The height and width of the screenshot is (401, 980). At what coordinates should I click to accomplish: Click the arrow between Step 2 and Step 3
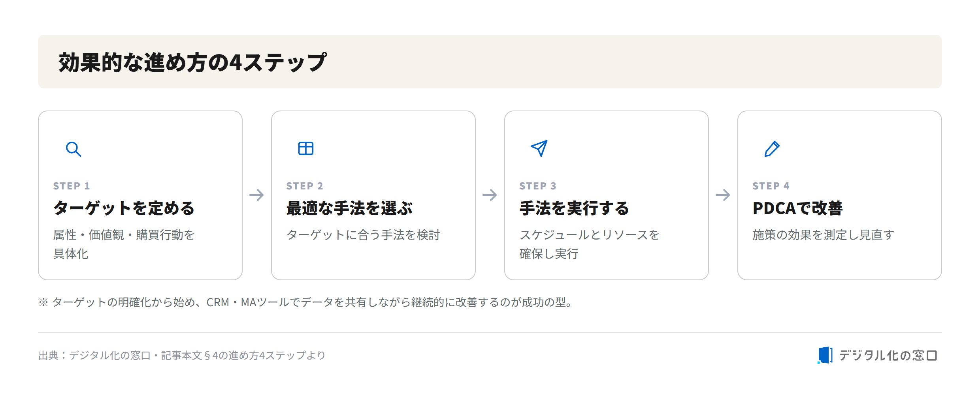point(490,195)
